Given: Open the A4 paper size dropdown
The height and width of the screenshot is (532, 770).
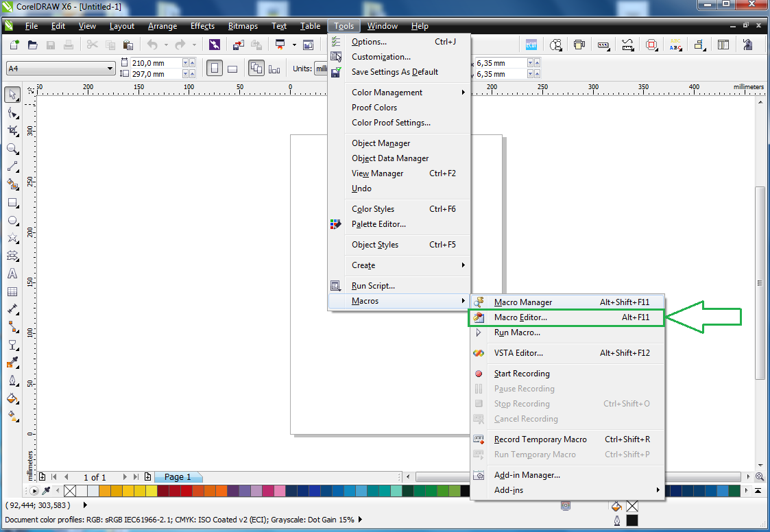Looking at the screenshot, I should [x=110, y=69].
